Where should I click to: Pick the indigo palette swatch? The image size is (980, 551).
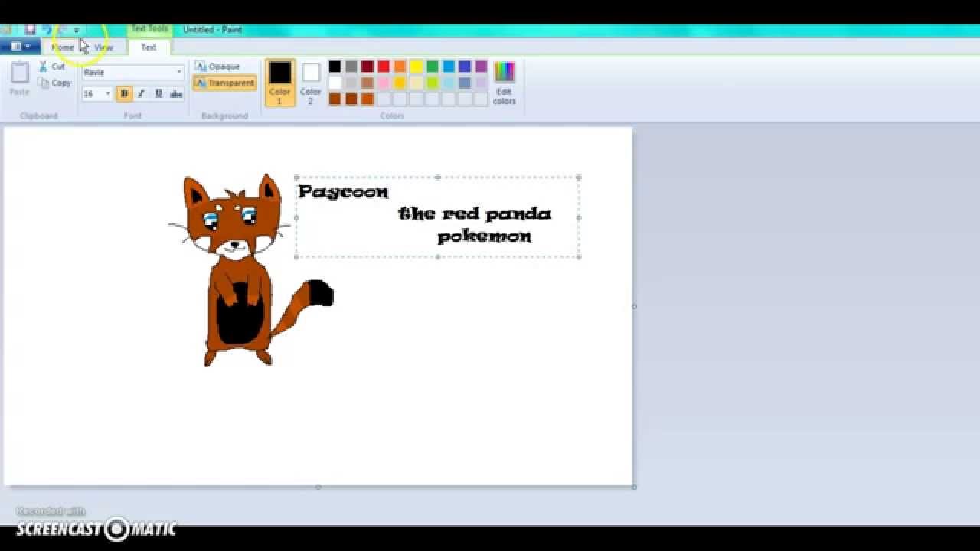pyautogui.click(x=465, y=67)
